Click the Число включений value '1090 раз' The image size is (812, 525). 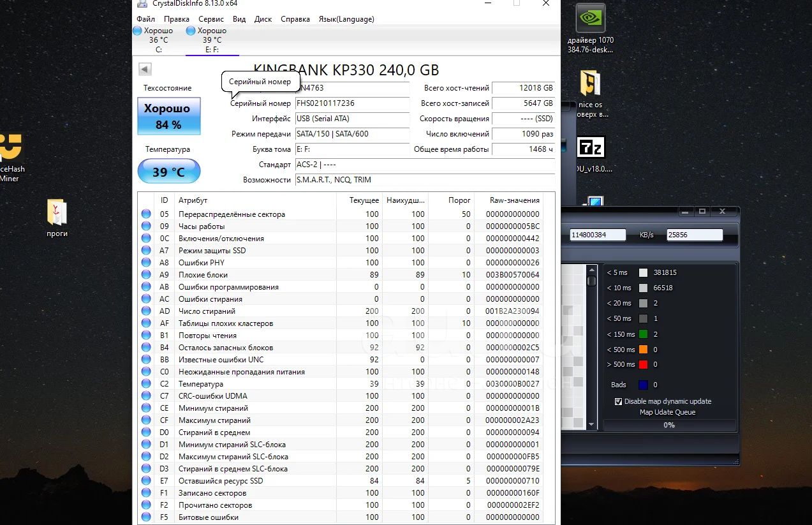(523, 134)
